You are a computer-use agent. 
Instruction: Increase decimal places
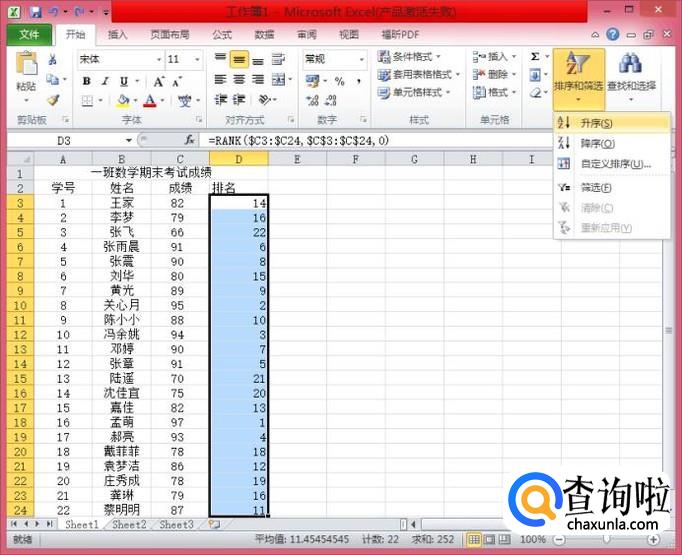(x=312, y=101)
